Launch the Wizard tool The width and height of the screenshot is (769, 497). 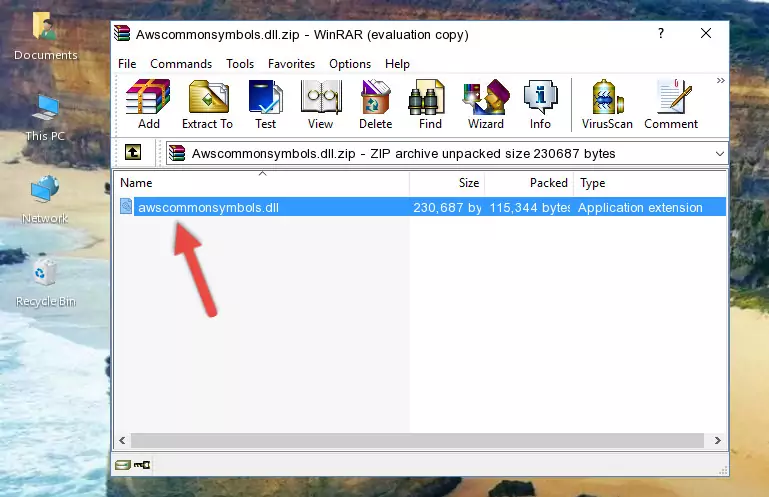[x=486, y=104]
